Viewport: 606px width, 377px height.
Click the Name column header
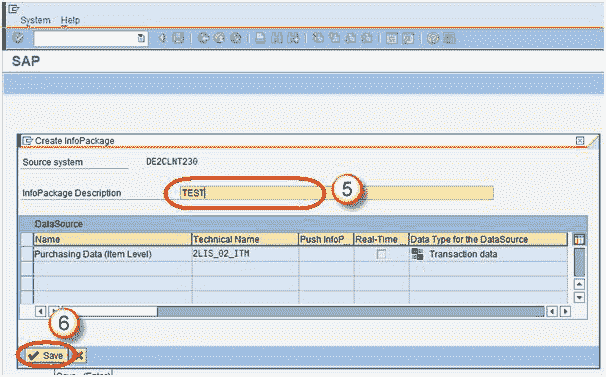[x=112, y=239]
